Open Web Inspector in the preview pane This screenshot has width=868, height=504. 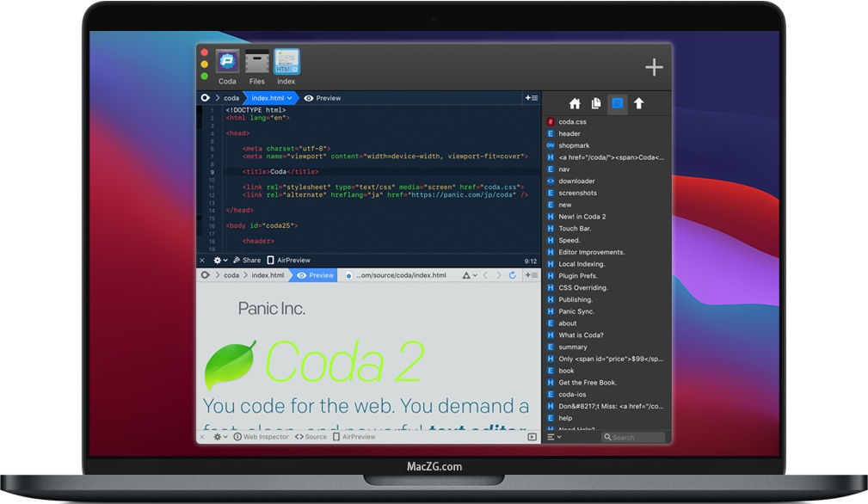[262, 437]
